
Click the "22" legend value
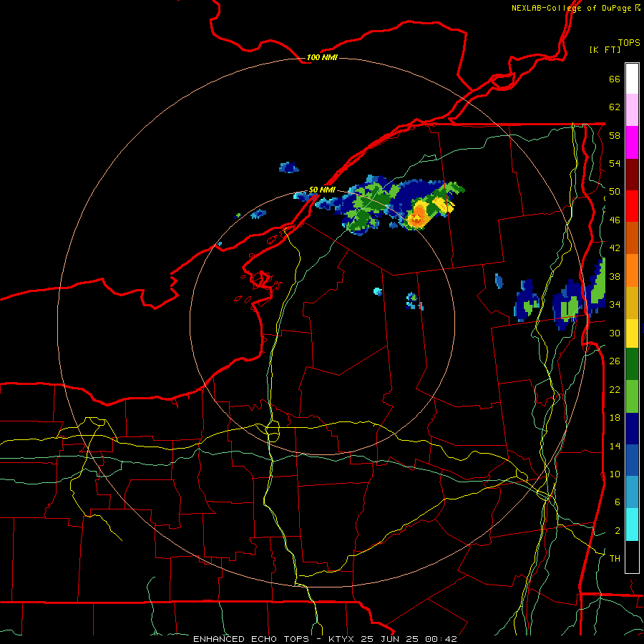615,389
